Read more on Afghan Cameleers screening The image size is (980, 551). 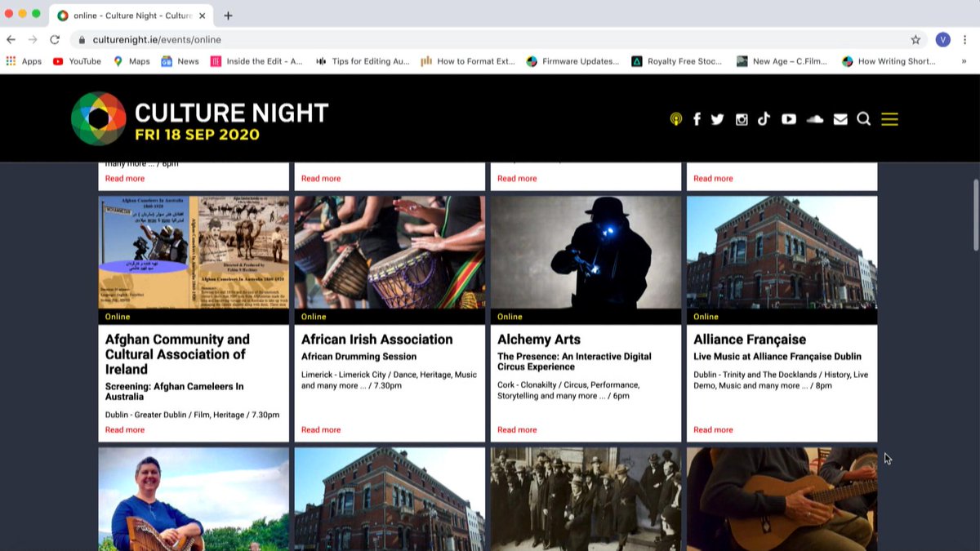(x=125, y=429)
